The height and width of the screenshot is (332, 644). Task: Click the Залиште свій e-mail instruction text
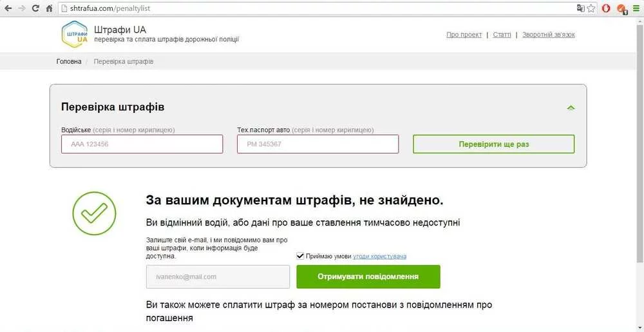(x=217, y=248)
